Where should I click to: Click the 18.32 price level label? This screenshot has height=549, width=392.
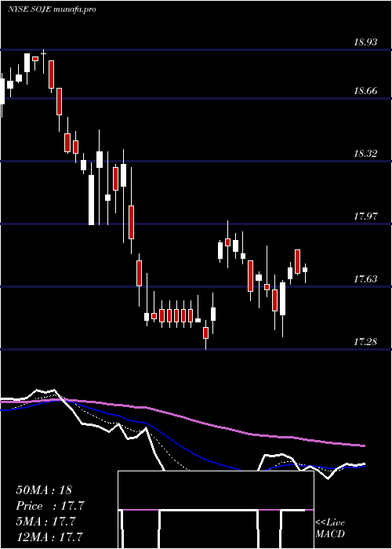point(366,154)
